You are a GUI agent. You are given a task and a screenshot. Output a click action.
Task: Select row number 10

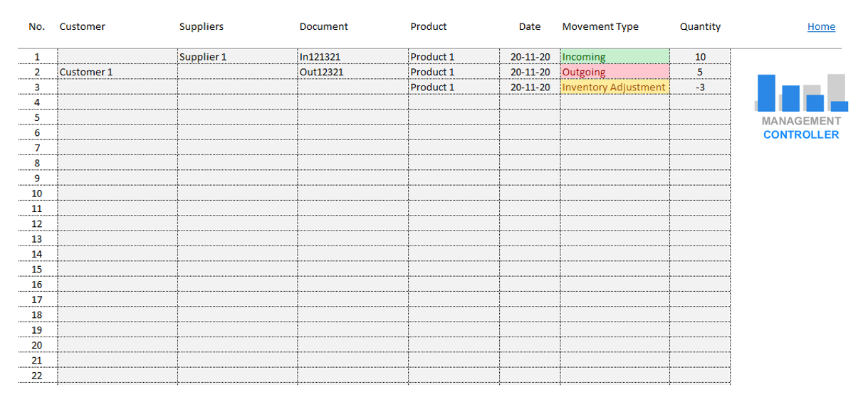pos(37,194)
